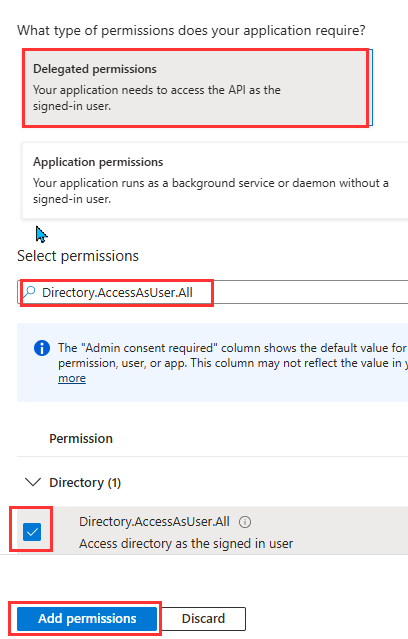This screenshot has height=639, width=408.
Task: Focus the Directory.AccessAsUser.All search field
Action: (214, 292)
